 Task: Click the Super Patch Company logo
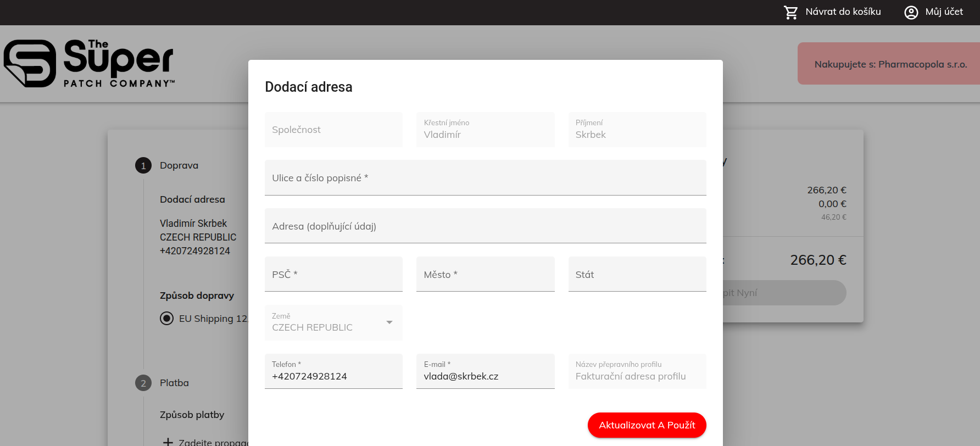pos(89,63)
